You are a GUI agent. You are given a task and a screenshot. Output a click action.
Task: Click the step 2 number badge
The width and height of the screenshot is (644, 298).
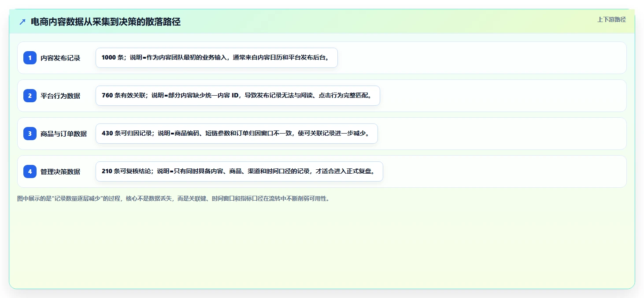(x=30, y=96)
